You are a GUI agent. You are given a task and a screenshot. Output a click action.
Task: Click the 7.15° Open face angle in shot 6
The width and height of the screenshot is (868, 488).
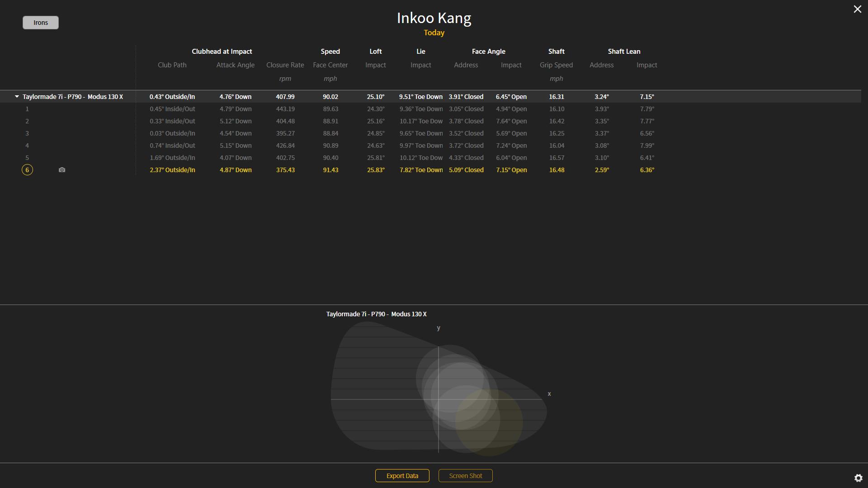tap(511, 170)
